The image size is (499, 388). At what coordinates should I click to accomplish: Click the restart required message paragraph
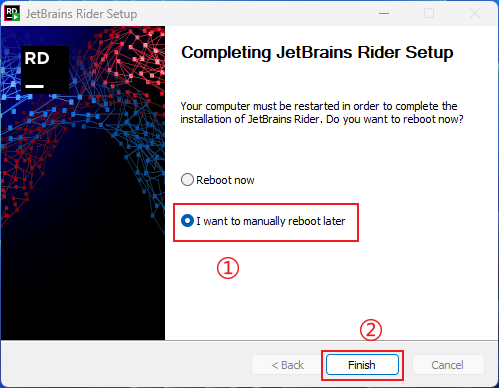tap(322, 113)
